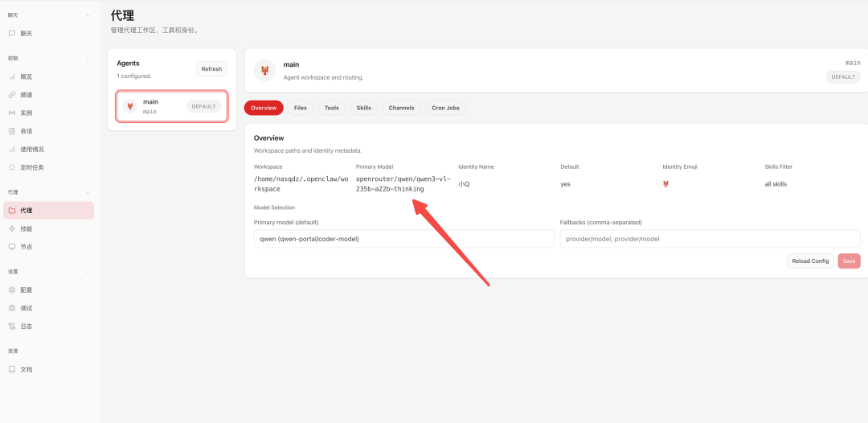The height and width of the screenshot is (423, 868).
Task: Click the Reload Config button
Action: click(810, 261)
